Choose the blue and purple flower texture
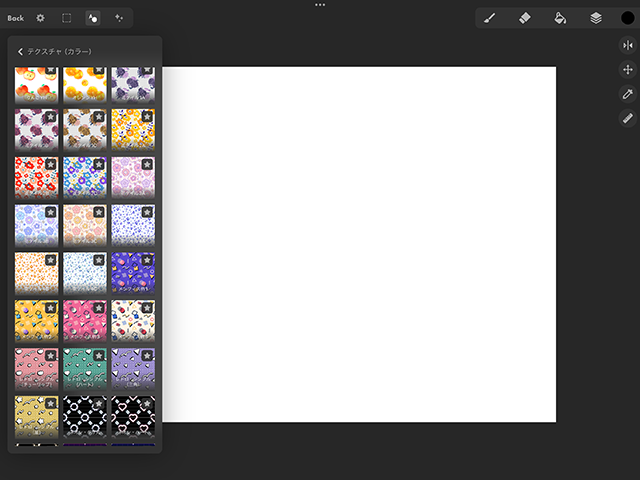The height and width of the screenshot is (480, 640). coord(84,176)
